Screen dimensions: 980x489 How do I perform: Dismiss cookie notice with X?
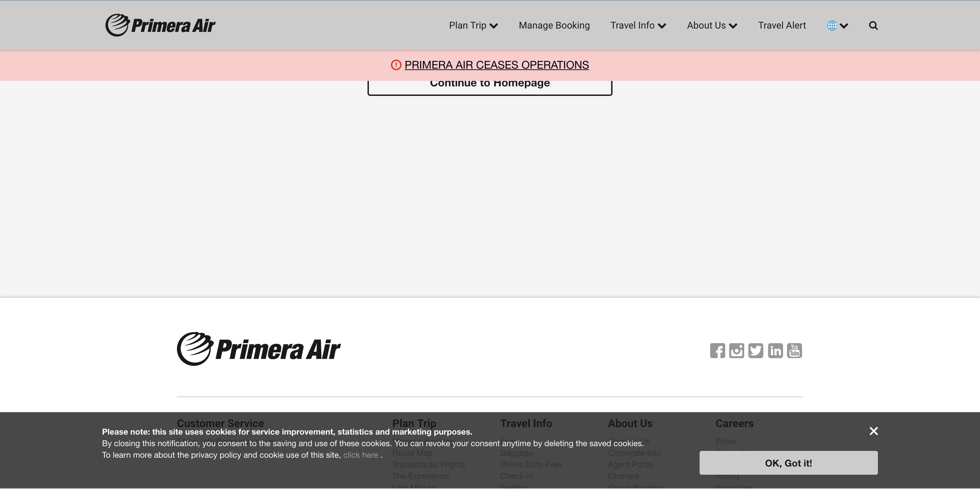[x=873, y=431]
